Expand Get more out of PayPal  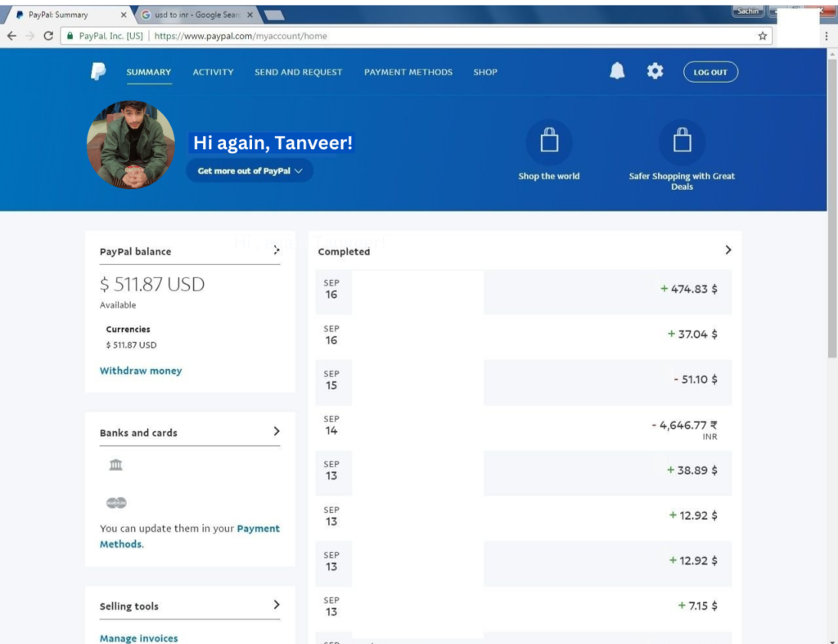tap(250, 171)
